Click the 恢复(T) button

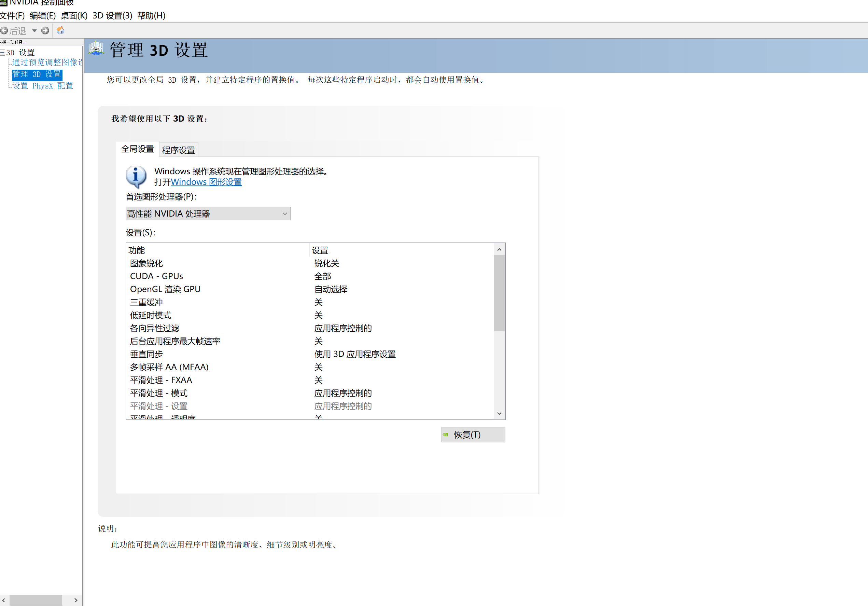pos(473,435)
